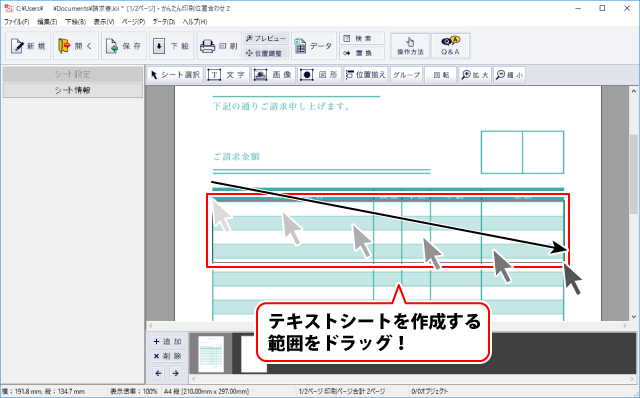
Task: Click the vertical scrollbar of the canvas
Action: coord(633,204)
